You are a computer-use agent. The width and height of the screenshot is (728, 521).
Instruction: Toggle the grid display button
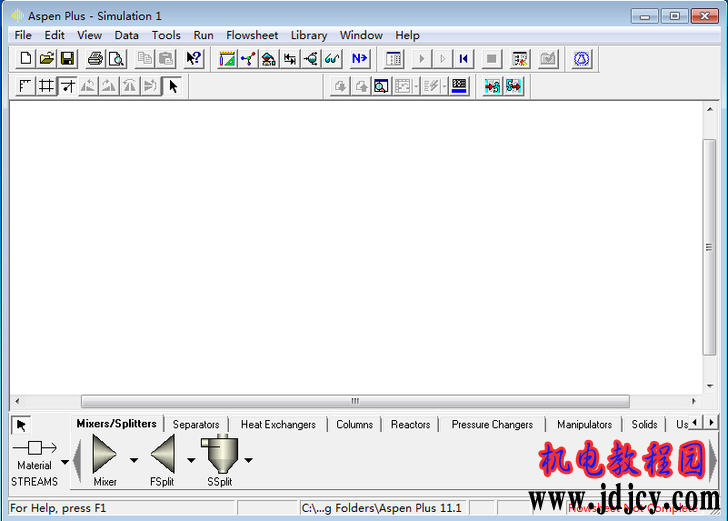click(46, 86)
